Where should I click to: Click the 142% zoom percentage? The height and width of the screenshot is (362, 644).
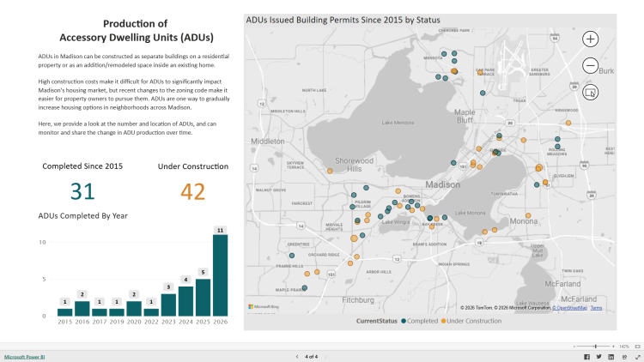pyautogui.click(x=624, y=347)
